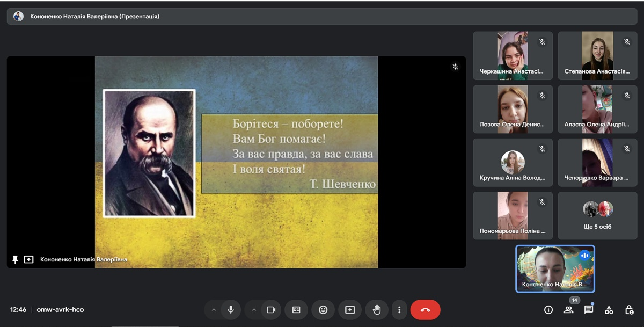Click mic-off icon on Черкашина Анастасія's tile

coord(542,41)
